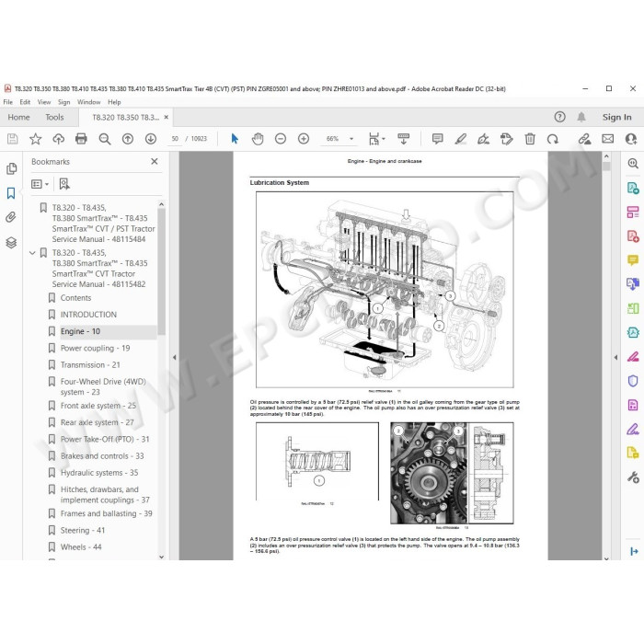Close the Bookmarks panel

click(x=155, y=161)
